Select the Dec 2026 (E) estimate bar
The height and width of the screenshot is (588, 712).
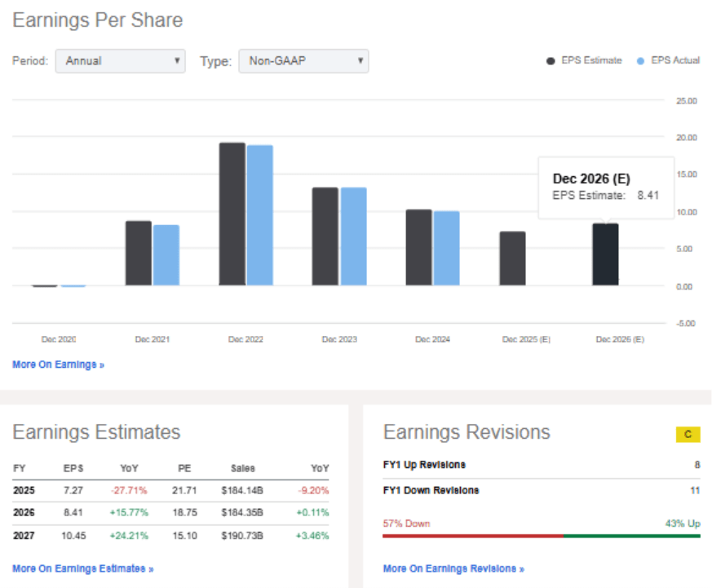click(x=605, y=253)
